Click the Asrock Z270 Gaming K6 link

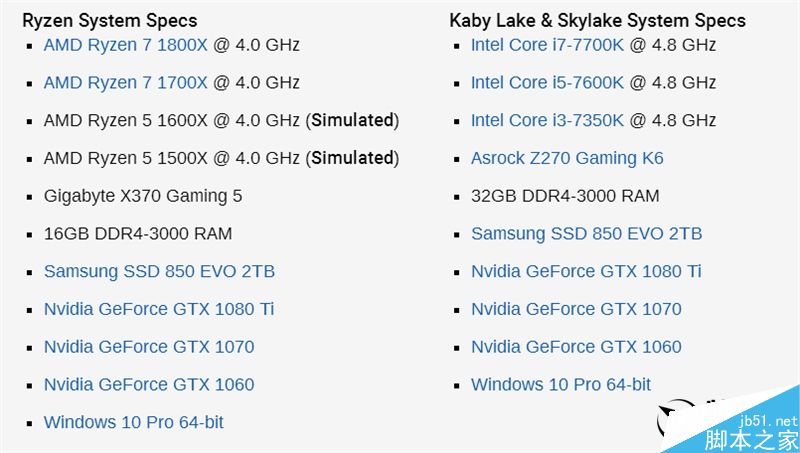pos(567,158)
